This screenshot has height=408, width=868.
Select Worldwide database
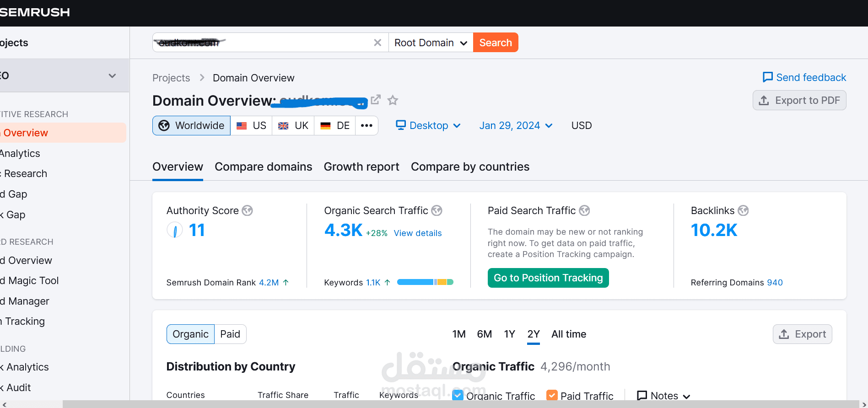[x=191, y=125]
